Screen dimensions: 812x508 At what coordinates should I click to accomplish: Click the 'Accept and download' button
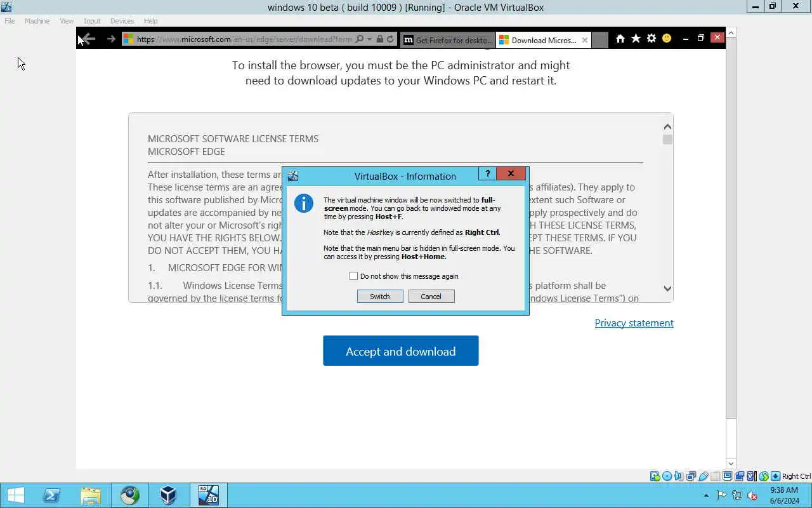point(401,351)
